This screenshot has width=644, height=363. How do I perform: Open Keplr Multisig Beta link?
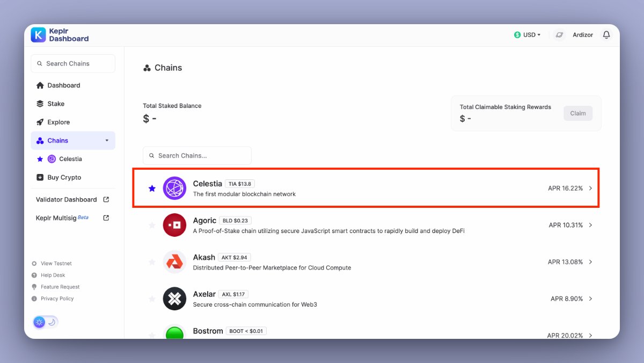(x=73, y=217)
